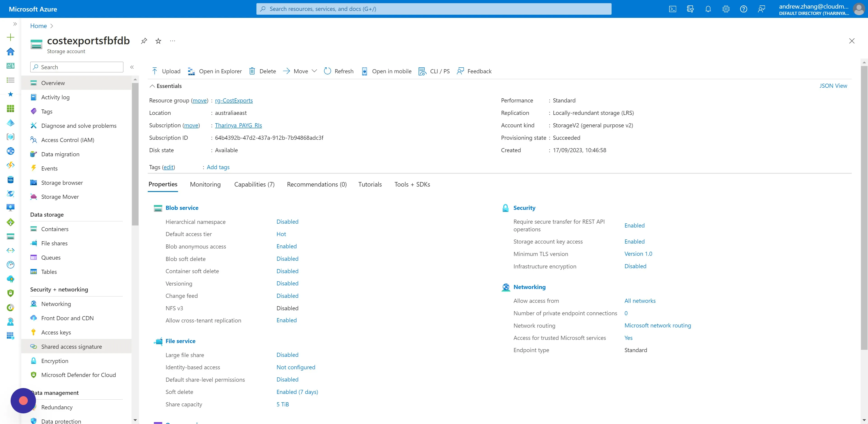
Task: Select the Properties tab
Action: pos(163,184)
